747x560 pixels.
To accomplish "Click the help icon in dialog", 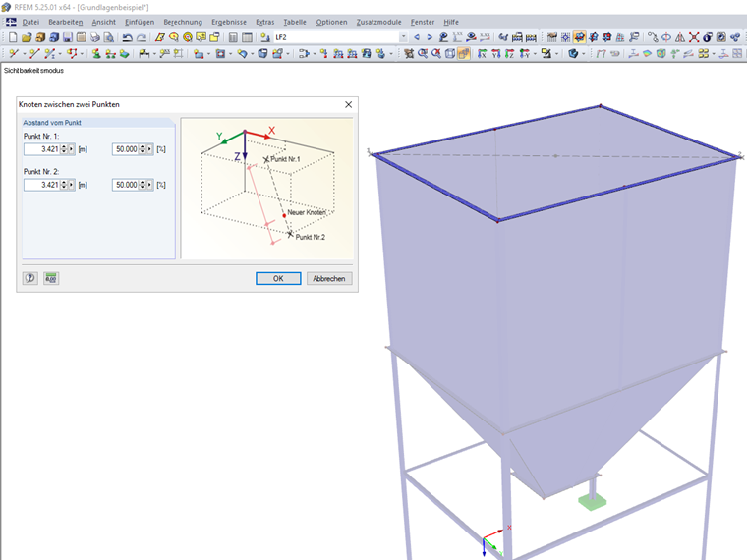I will click(x=30, y=278).
